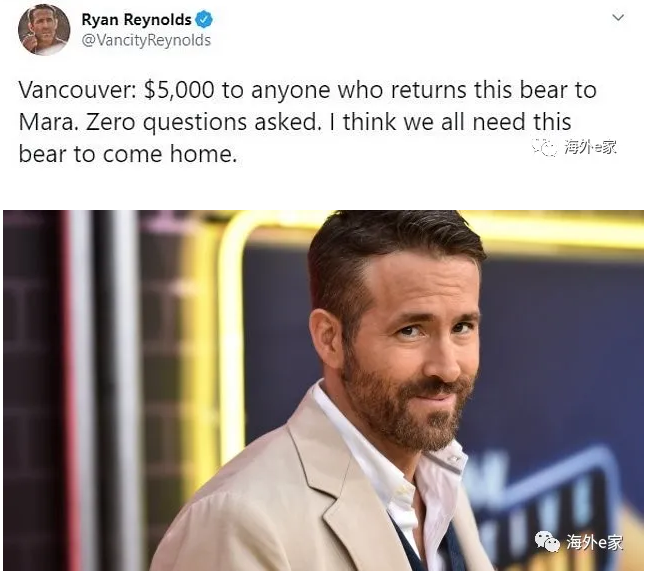650x577 pixels.
Task: Click the 海外e家 watermark beside the tweet text
Action: (x=590, y=147)
